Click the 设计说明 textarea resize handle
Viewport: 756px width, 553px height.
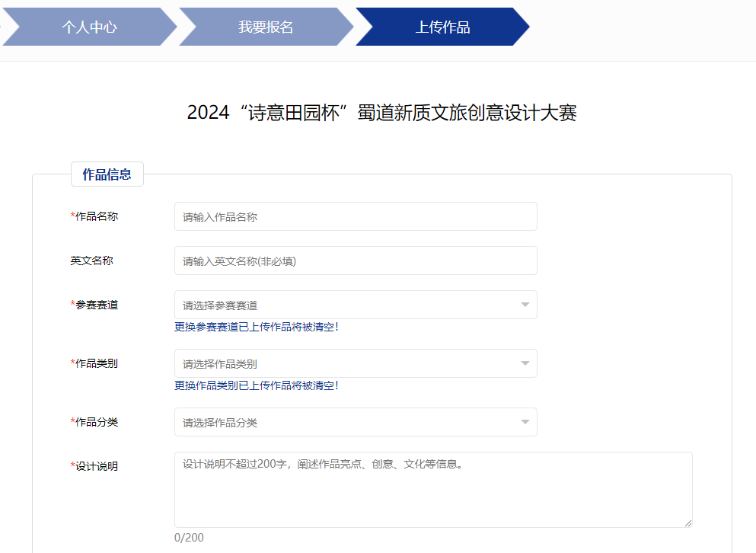(x=688, y=523)
